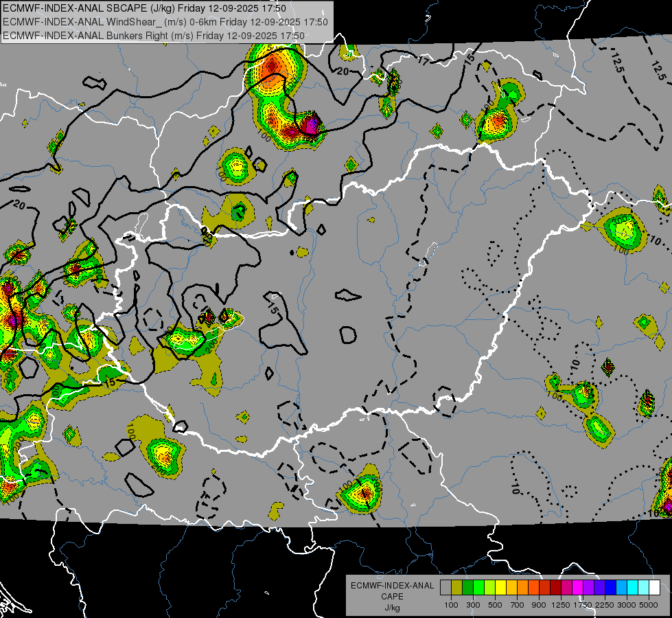Viewport: 672px width, 618px height.
Task: Click the 1250 tick label in the legend
Action: click(561, 605)
